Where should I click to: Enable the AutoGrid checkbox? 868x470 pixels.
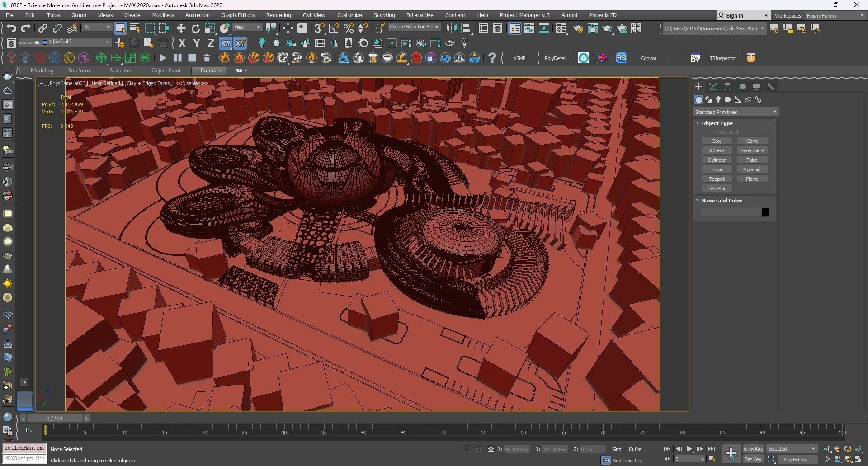coord(715,132)
